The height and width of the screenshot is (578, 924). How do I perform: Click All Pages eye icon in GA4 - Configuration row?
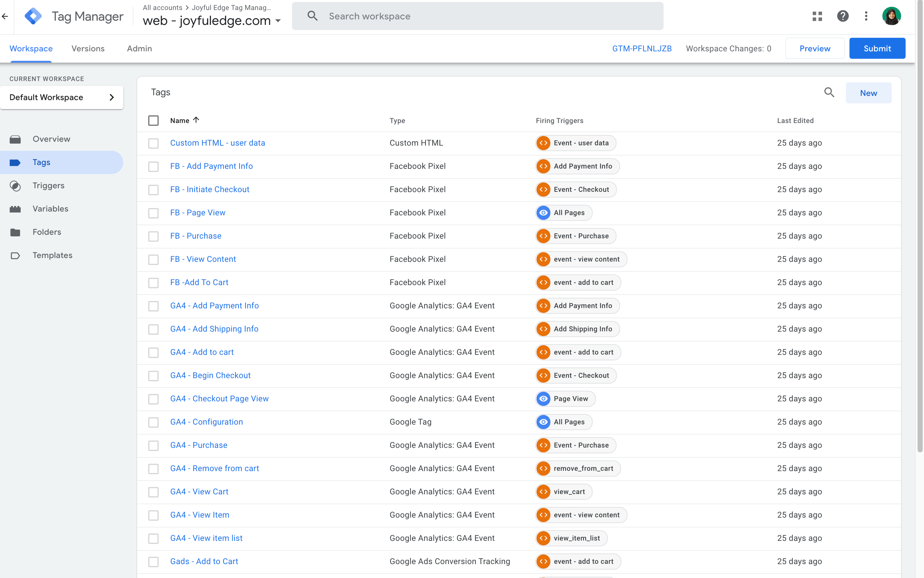tap(543, 422)
